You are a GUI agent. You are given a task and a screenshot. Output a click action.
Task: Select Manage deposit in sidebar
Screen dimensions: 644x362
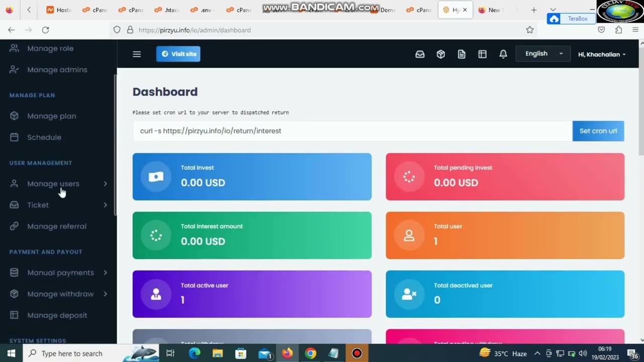click(57, 315)
